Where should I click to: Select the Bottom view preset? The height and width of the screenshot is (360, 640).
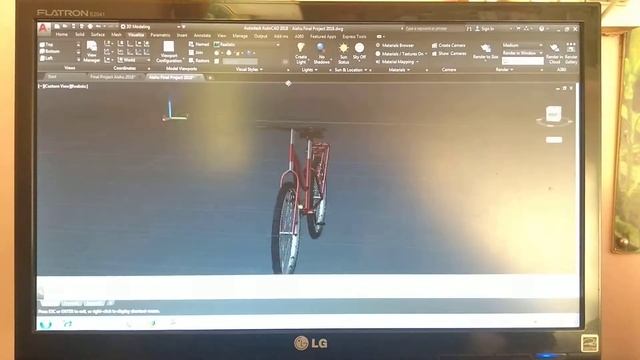(50, 51)
